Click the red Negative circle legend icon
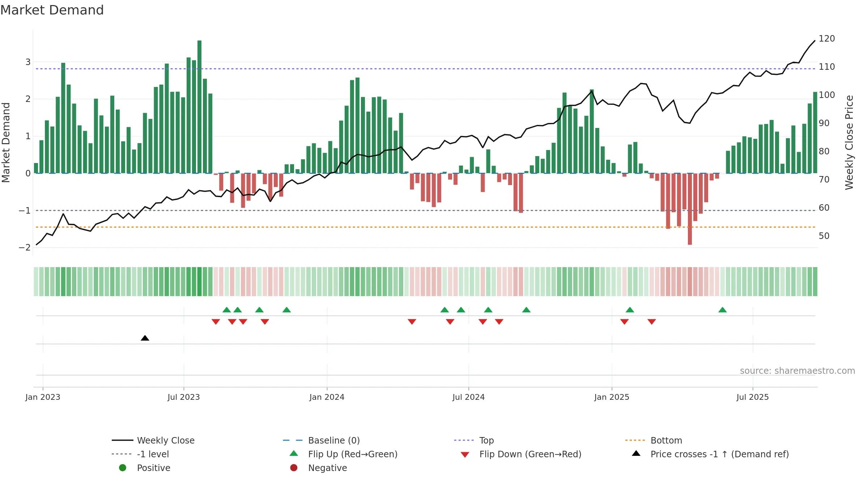868x488 pixels. [294, 468]
